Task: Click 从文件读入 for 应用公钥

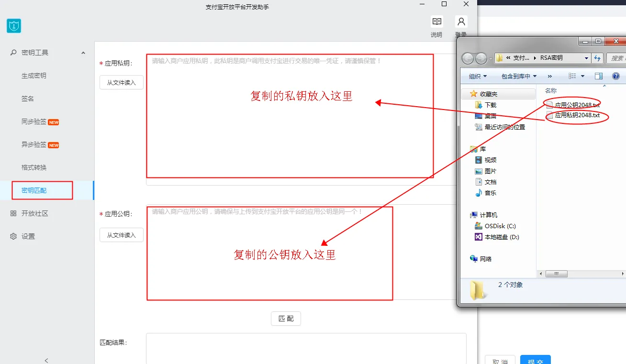Action: pos(122,235)
